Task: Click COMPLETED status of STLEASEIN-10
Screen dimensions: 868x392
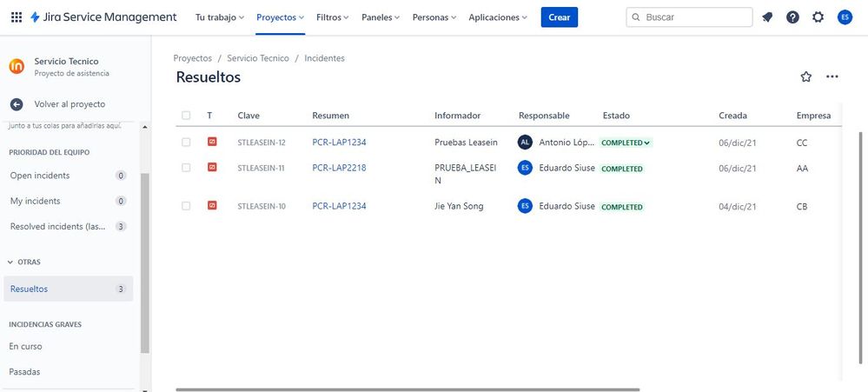Action: (x=622, y=207)
